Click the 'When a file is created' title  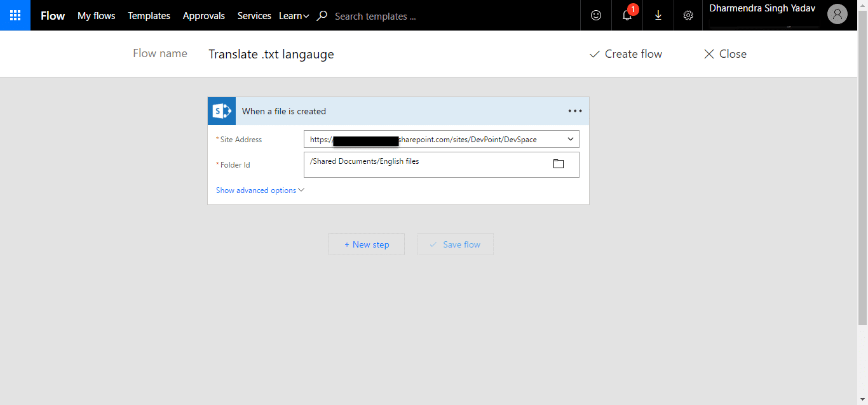(x=284, y=111)
